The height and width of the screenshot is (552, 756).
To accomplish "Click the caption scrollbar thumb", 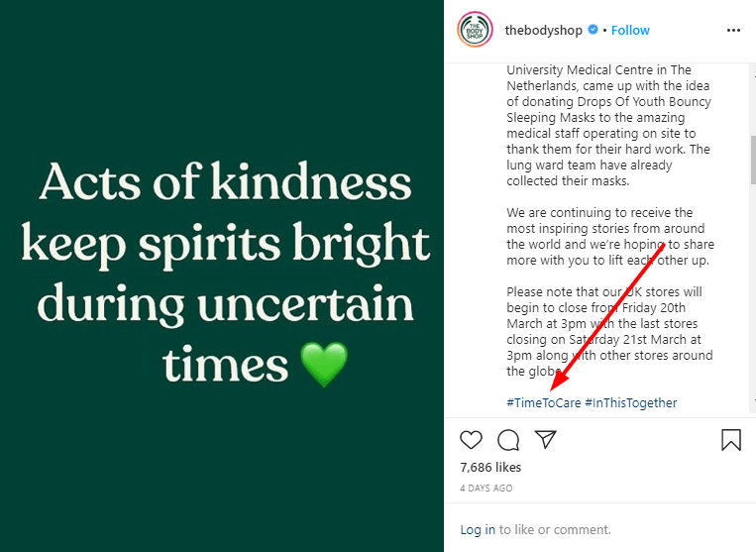I will (x=752, y=159).
